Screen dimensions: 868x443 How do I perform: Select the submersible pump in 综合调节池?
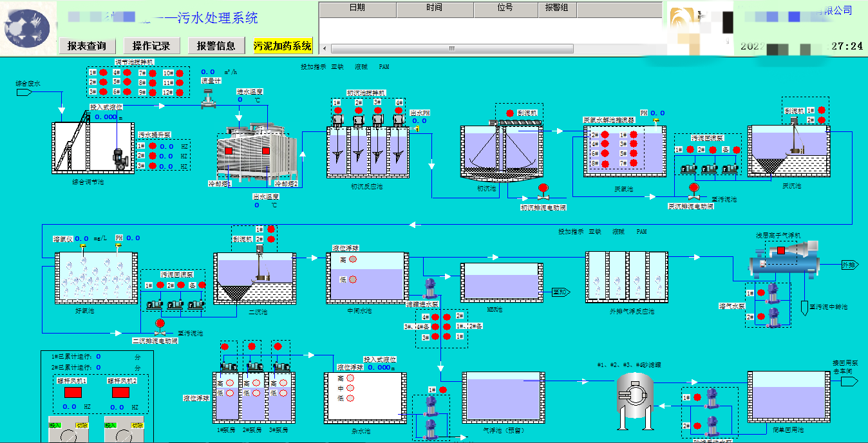point(118,158)
